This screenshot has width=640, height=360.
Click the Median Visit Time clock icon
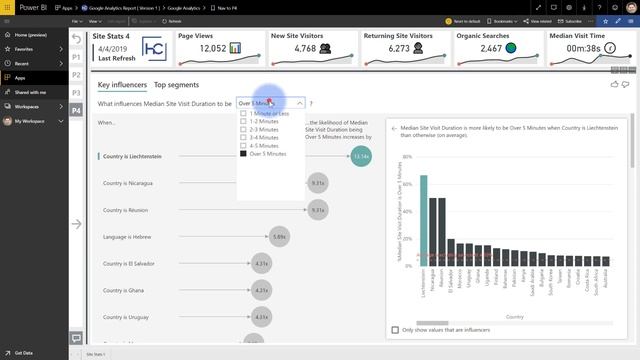click(x=610, y=48)
